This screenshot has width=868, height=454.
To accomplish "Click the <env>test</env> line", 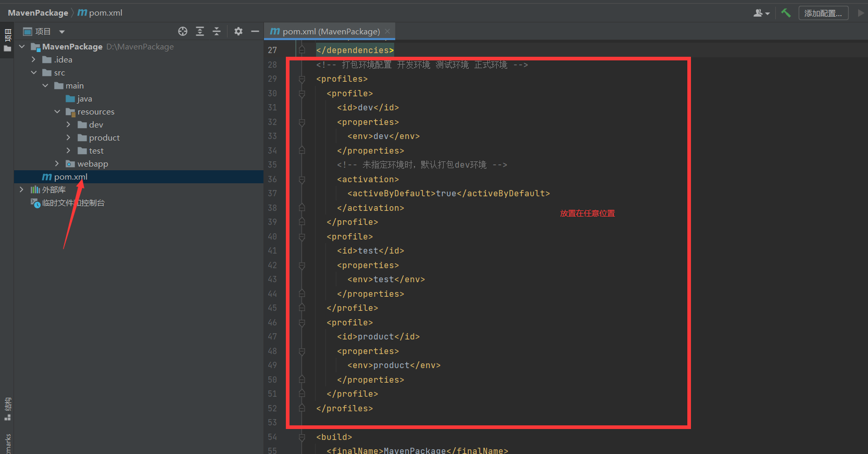I will point(386,279).
